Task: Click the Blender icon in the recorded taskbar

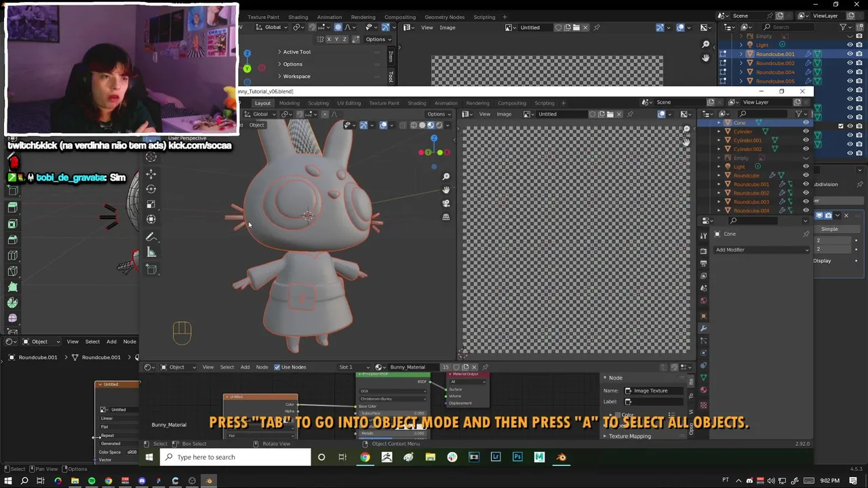Action: (561, 457)
